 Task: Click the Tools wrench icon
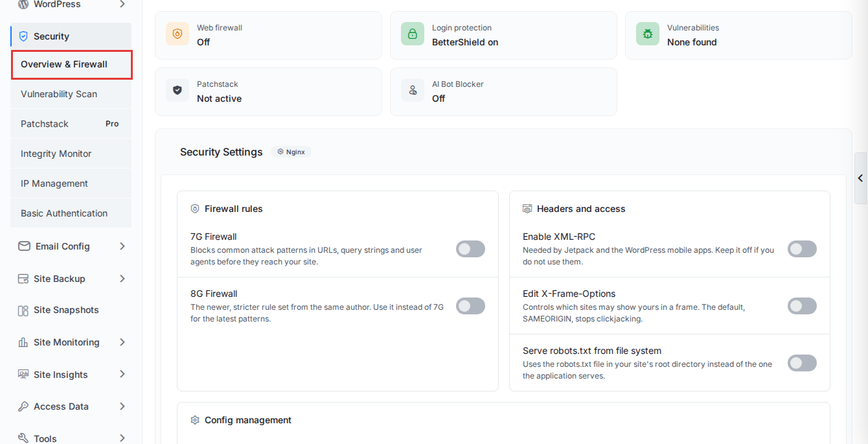[x=23, y=439]
